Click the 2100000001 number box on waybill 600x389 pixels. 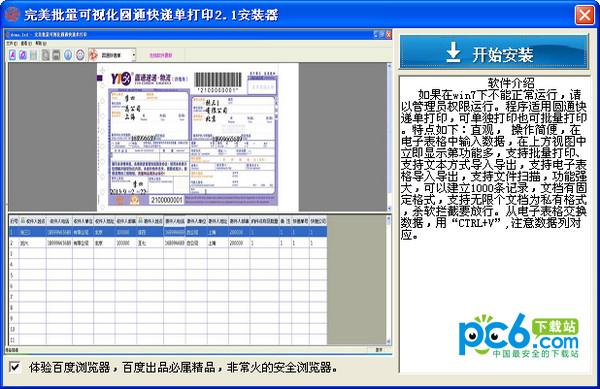coord(166,200)
